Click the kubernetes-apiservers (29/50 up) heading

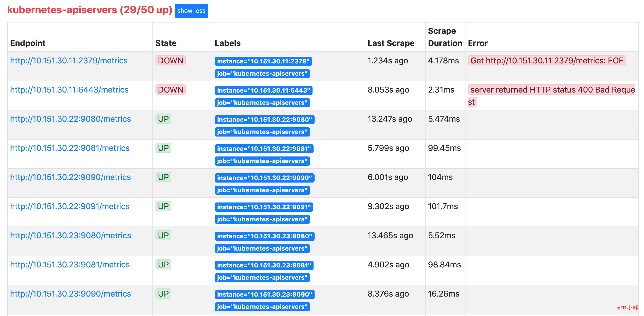point(90,10)
